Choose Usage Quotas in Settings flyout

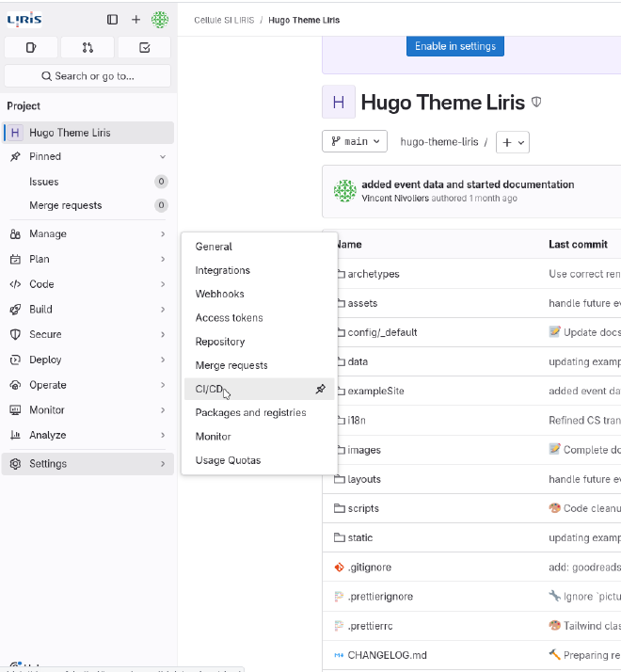[260, 460]
